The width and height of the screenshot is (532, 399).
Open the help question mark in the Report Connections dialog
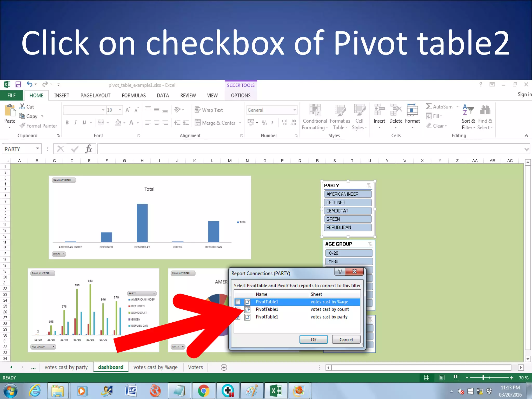(340, 271)
